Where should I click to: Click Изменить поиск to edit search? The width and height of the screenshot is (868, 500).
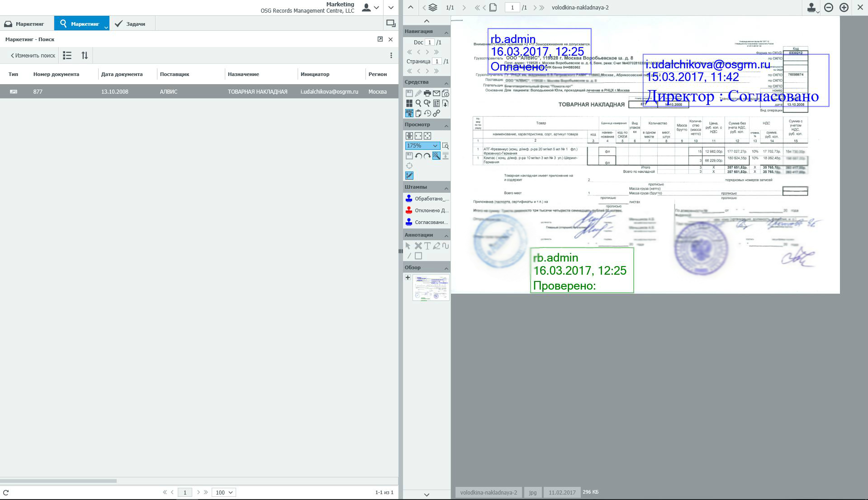pyautogui.click(x=33, y=56)
